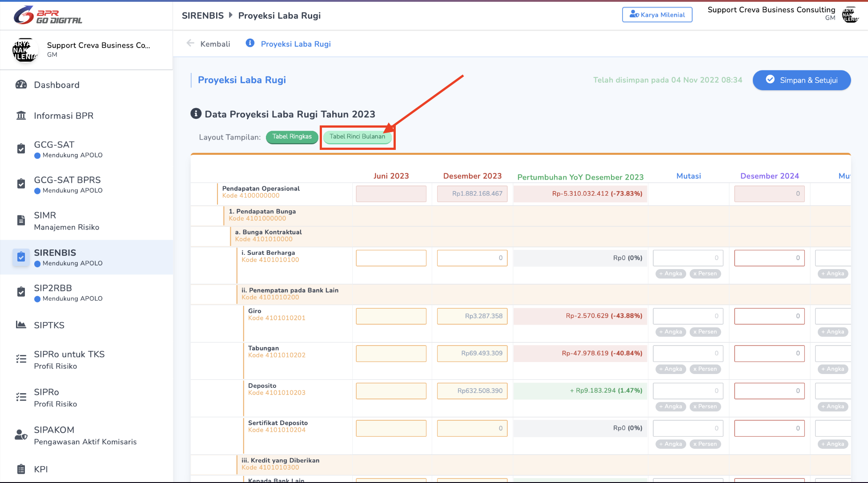Click + Angka under Tabungan Mutasi
Screen dimensions: 868x483
(x=671, y=369)
